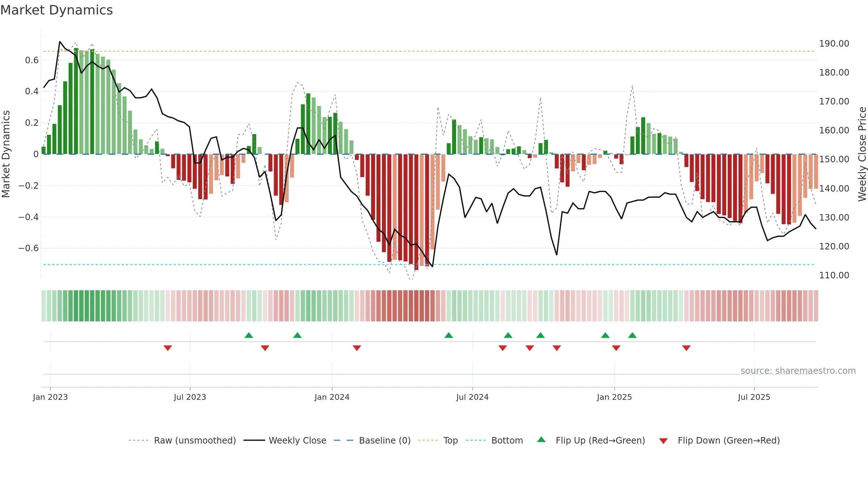Toggle the Baseline (0) legend entry
868x488 pixels.
click(x=372, y=440)
